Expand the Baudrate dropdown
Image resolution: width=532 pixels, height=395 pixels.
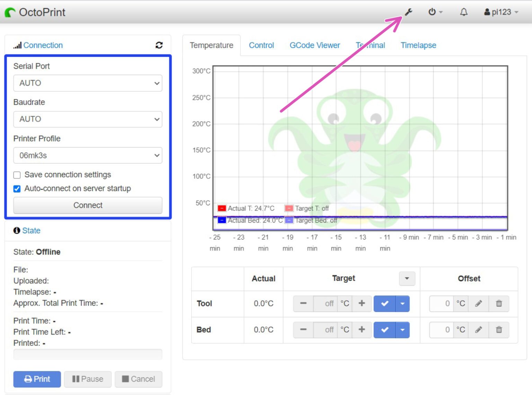[88, 119]
